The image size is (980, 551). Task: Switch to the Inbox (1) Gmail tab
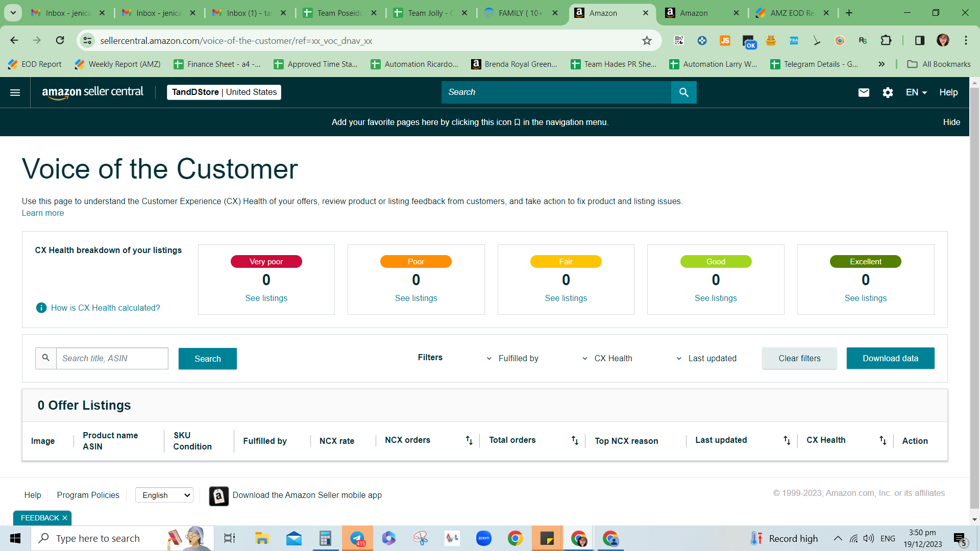(250, 13)
